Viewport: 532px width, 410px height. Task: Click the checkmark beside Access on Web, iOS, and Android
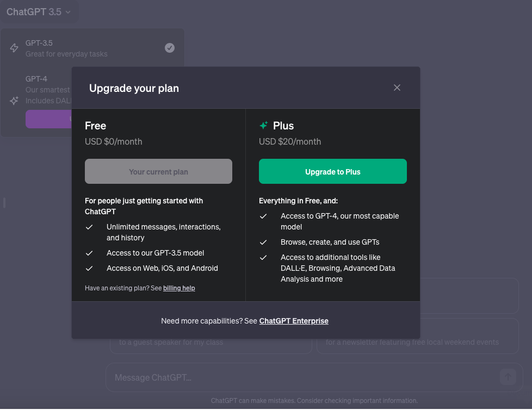click(89, 268)
